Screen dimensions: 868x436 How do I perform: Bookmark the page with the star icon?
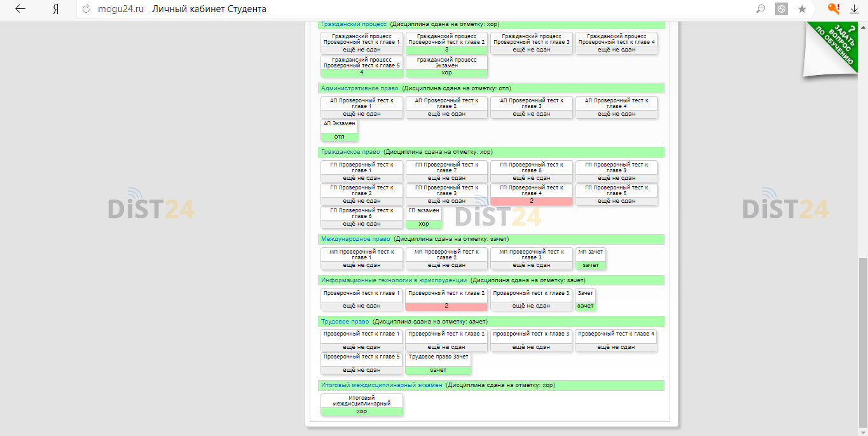[x=802, y=10]
